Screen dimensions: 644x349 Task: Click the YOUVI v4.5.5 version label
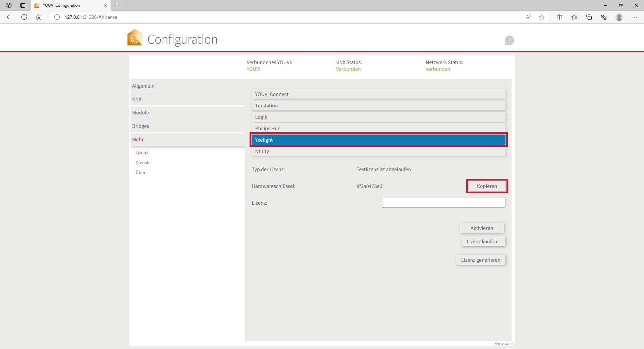click(x=504, y=344)
